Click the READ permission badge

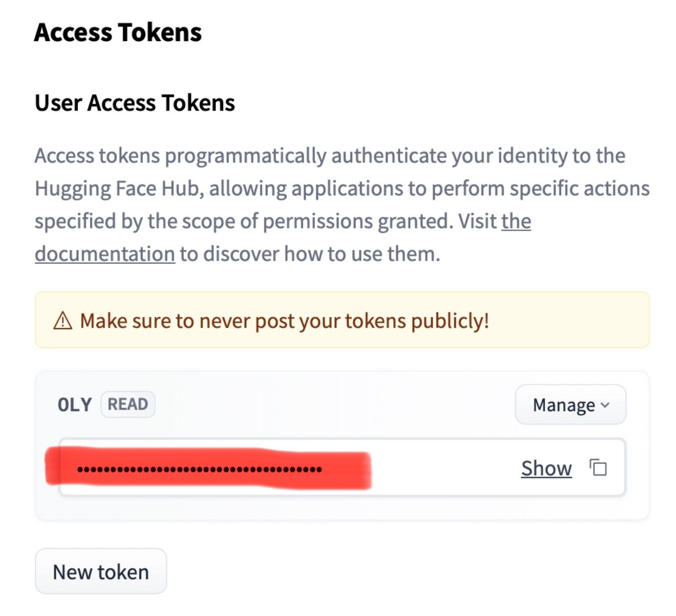click(x=128, y=404)
